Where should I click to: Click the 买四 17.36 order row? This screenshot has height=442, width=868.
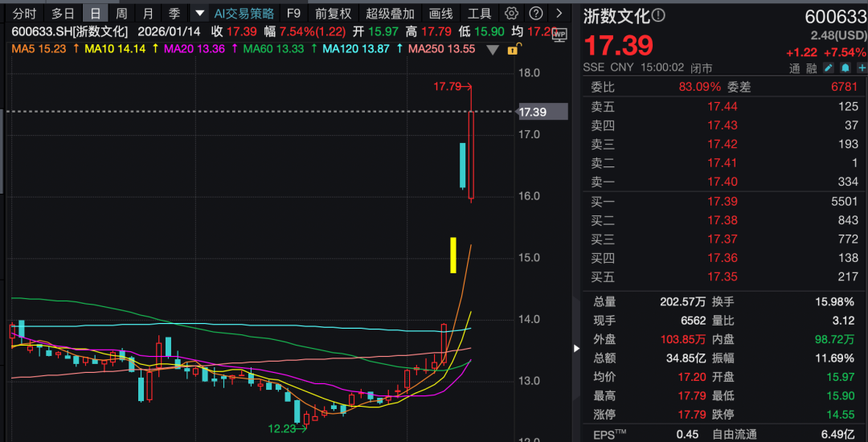725,258
